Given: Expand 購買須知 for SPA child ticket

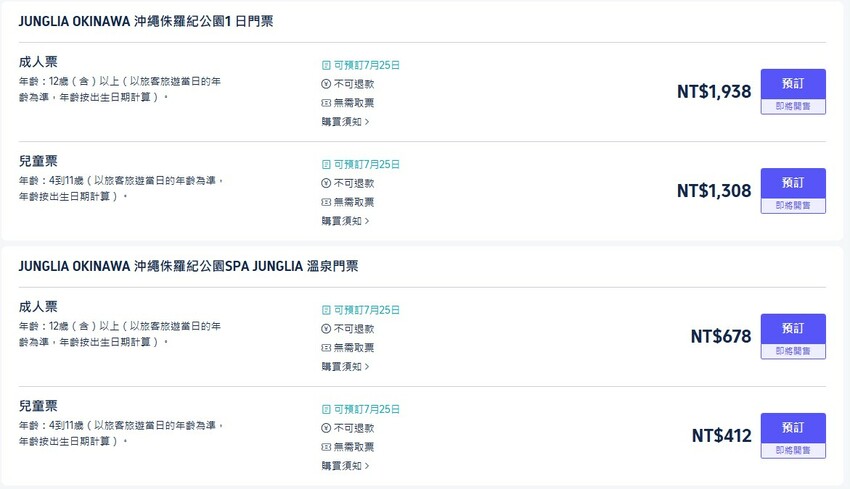Looking at the screenshot, I should click(x=345, y=466).
